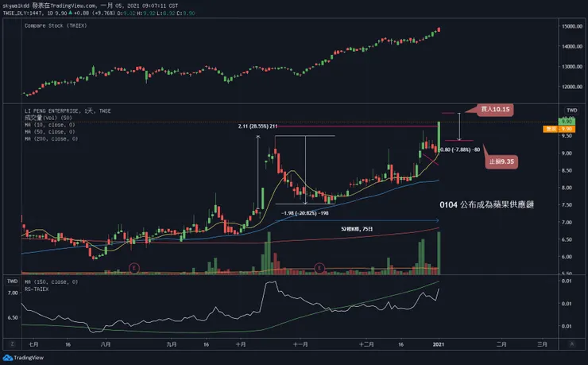Click 十月 on the time axis
This screenshot has height=365, width=588.
241,344
